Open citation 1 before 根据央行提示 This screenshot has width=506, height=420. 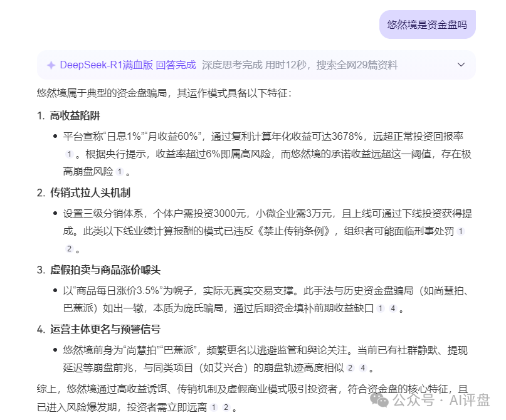pyautogui.click(x=69, y=154)
